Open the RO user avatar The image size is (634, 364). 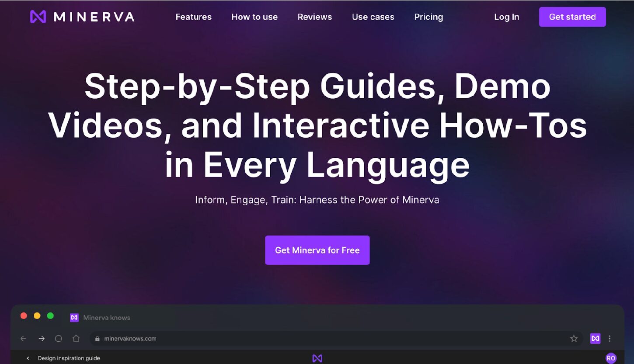click(x=611, y=358)
